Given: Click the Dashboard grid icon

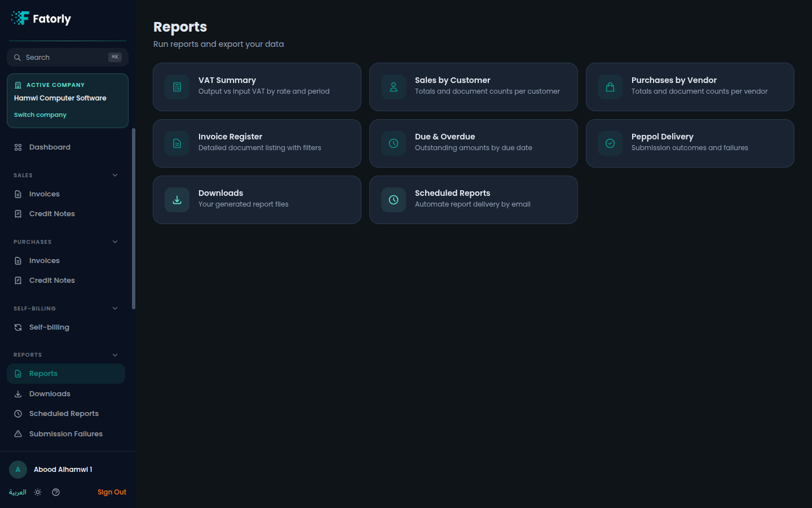Looking at the screenshot, I should pos(18,147).
